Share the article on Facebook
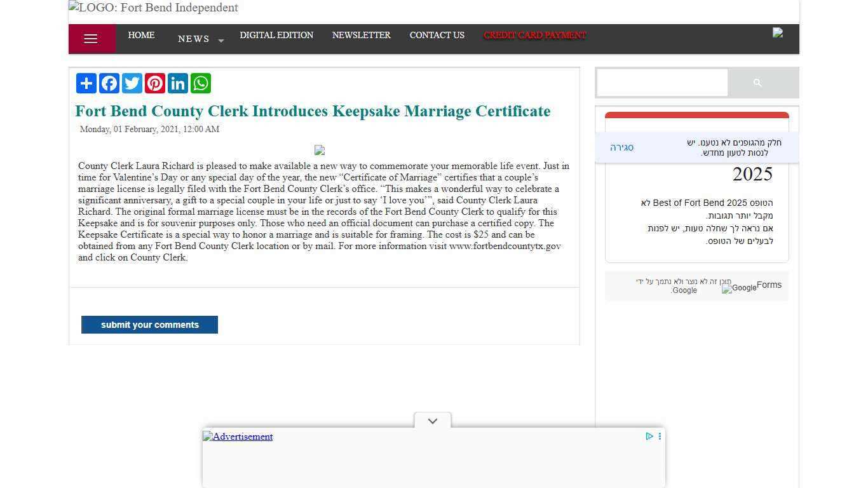This screenshot has height=488, width=868. coord(109,83)
